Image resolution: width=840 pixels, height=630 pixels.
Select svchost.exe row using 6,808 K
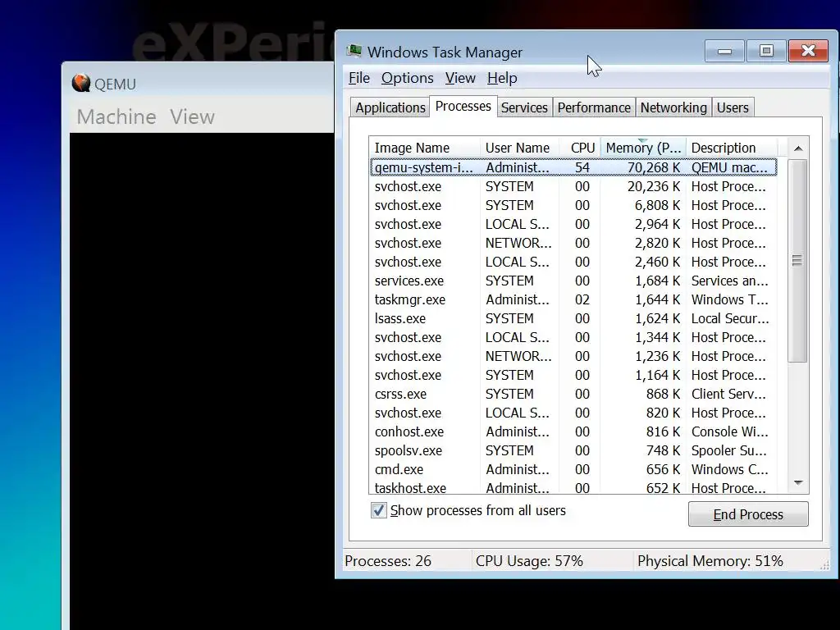[573, 205]
